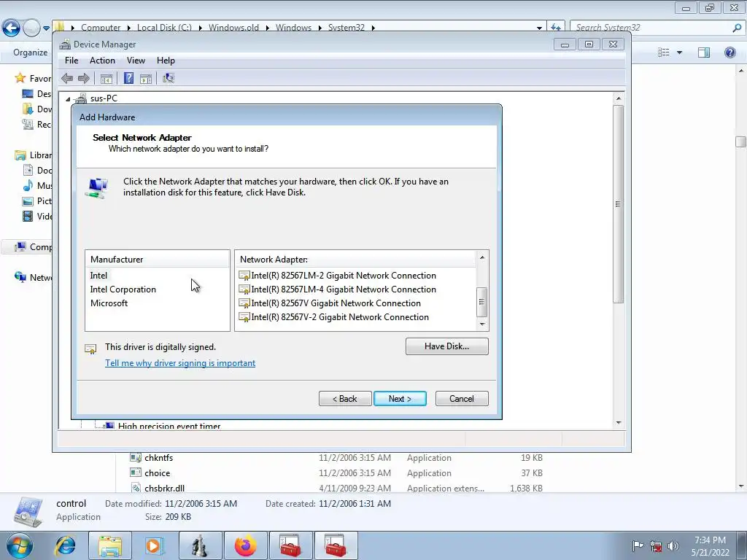Click the search magnifier icon in Explorer
Screen dimensions: 747x560
tap(737, 28)
